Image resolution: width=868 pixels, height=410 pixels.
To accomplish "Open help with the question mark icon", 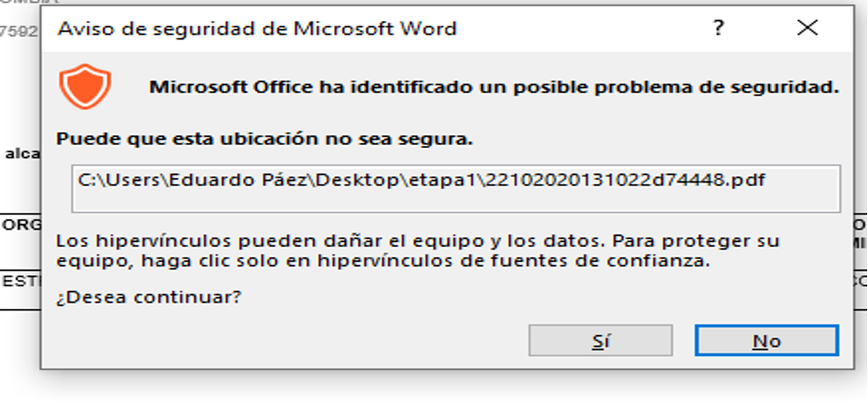I will point(718,28).
